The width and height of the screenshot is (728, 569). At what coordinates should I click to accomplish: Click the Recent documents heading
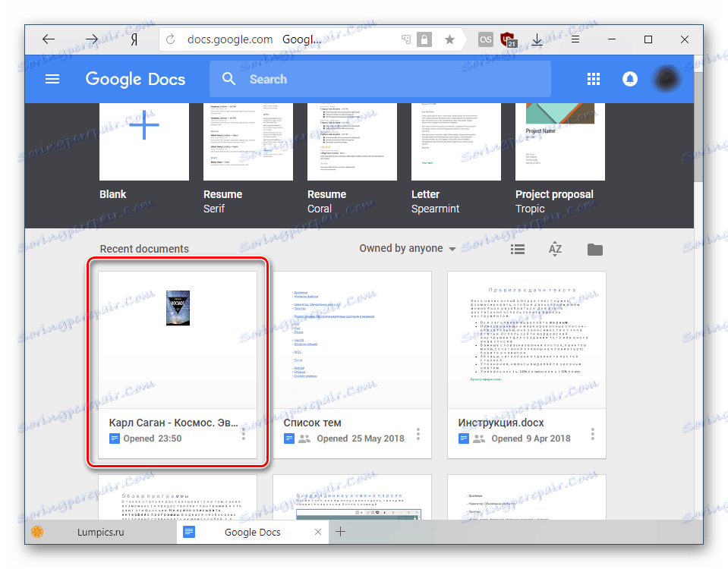click(x=144, y=249)
